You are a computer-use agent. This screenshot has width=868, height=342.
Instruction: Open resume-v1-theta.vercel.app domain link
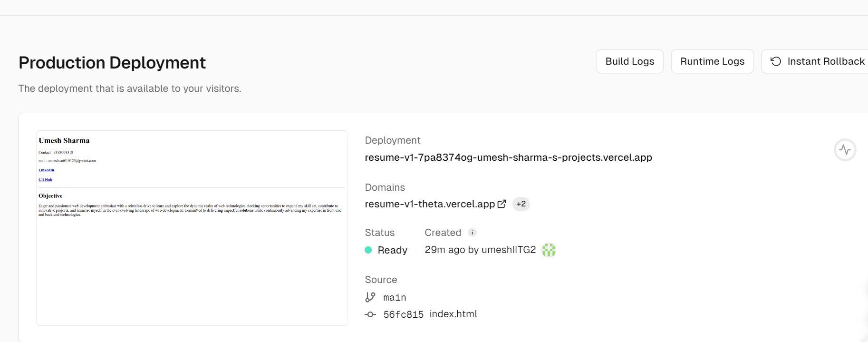click(430, 204)
